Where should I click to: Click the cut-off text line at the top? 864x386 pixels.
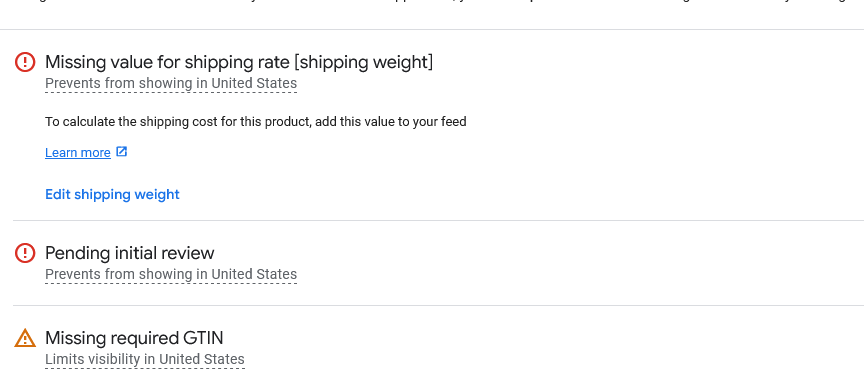point(432,2)
